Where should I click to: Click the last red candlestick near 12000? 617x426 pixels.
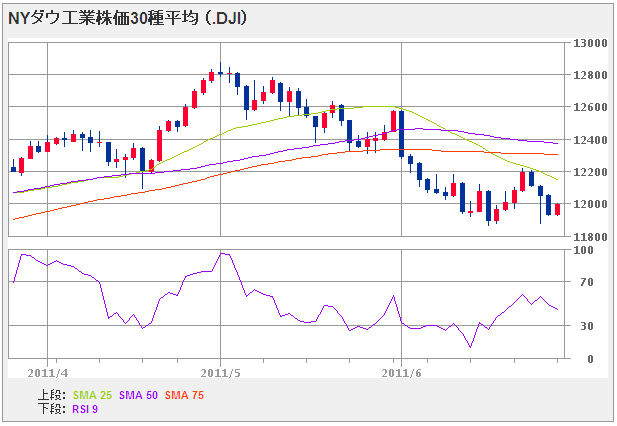558,209
